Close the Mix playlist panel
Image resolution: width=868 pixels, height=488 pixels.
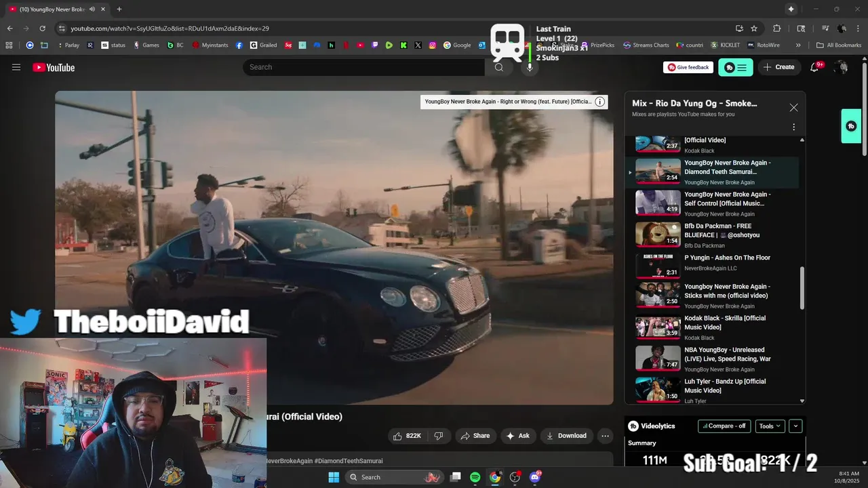(x=793, y=108)
